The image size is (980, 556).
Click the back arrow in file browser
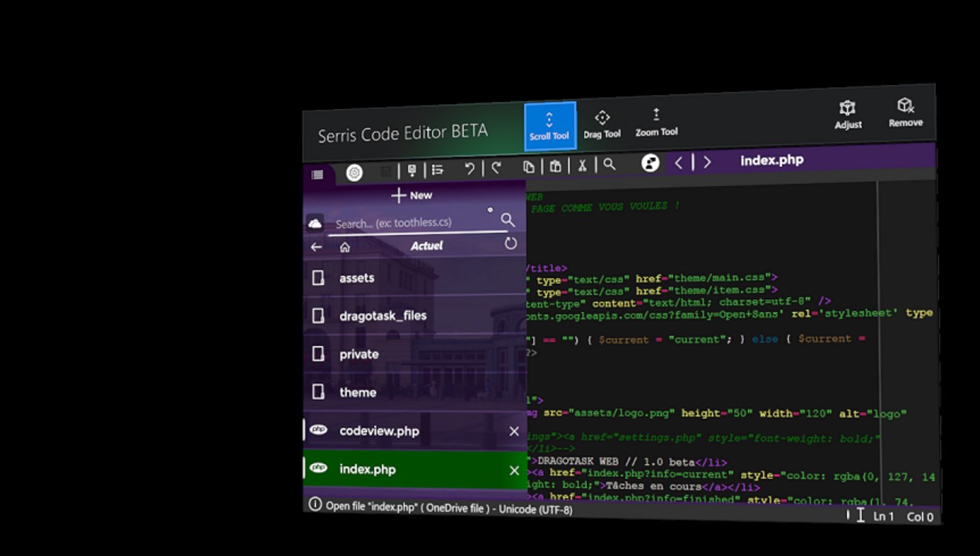[x=316, y=247]
